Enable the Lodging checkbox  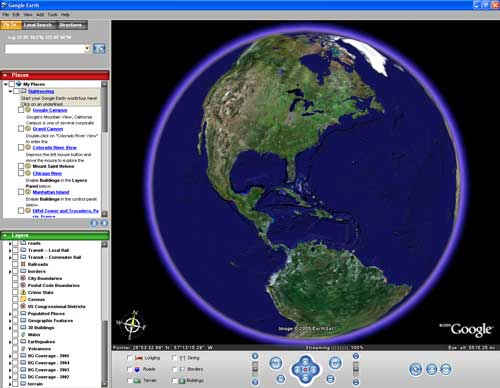[130, 358]
